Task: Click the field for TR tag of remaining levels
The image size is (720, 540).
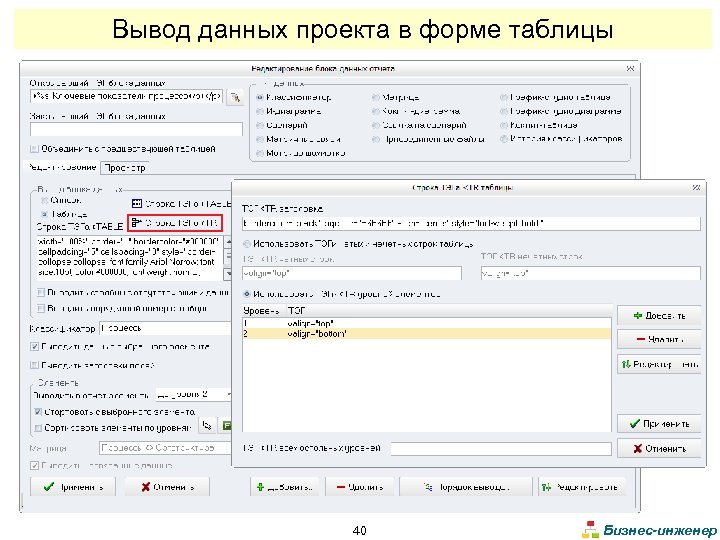Action: (x=501, y=449)
